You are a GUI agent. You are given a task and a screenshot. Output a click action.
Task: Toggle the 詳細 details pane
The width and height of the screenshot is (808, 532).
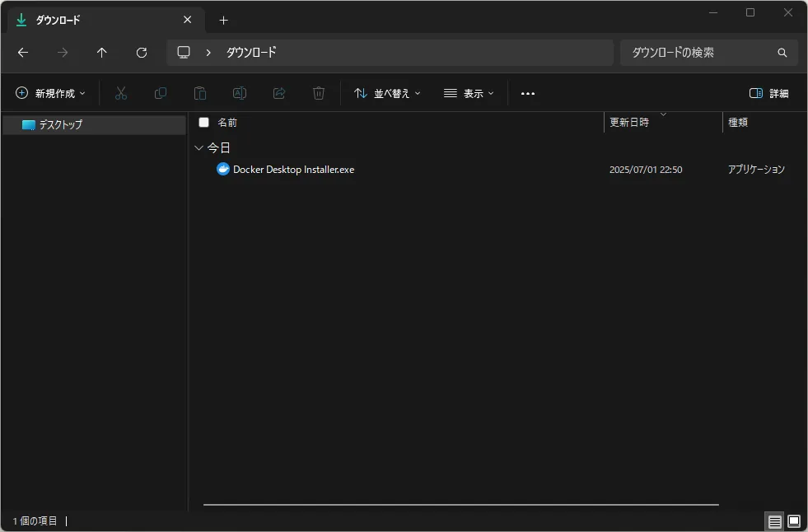coord(768,93)
